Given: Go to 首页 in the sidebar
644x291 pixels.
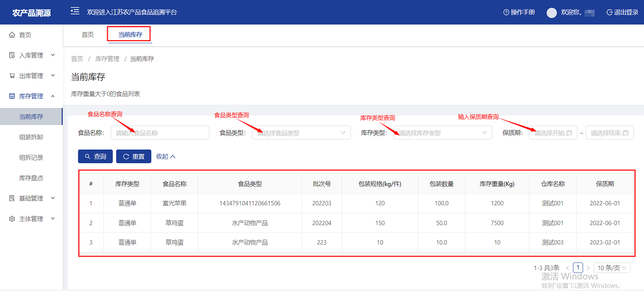Looking at the screenshot, I should pyautogui.click(x=25, y=35).
